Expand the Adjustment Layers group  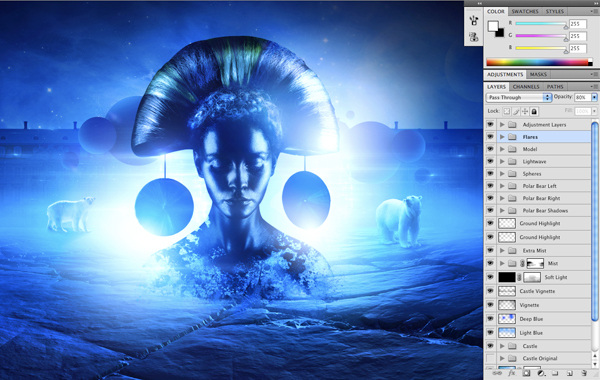[502, 125]
